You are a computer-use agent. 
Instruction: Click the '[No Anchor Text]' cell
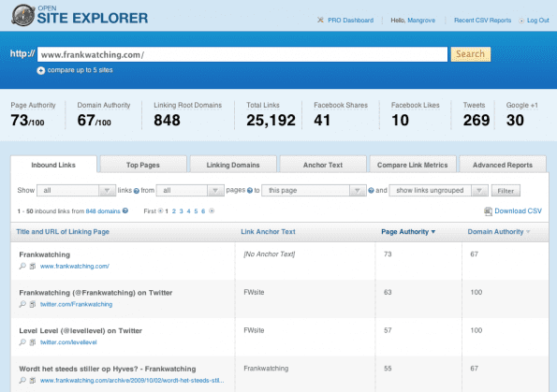pyautogui.click(x=270, y=254)
